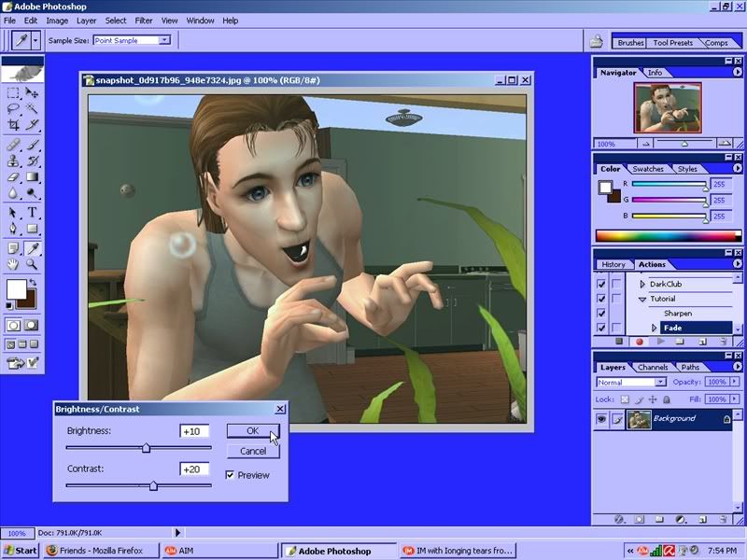The image size is (747, 560).
Task: Collapse the Tutorial action set
Action: [x=642, y=299]
